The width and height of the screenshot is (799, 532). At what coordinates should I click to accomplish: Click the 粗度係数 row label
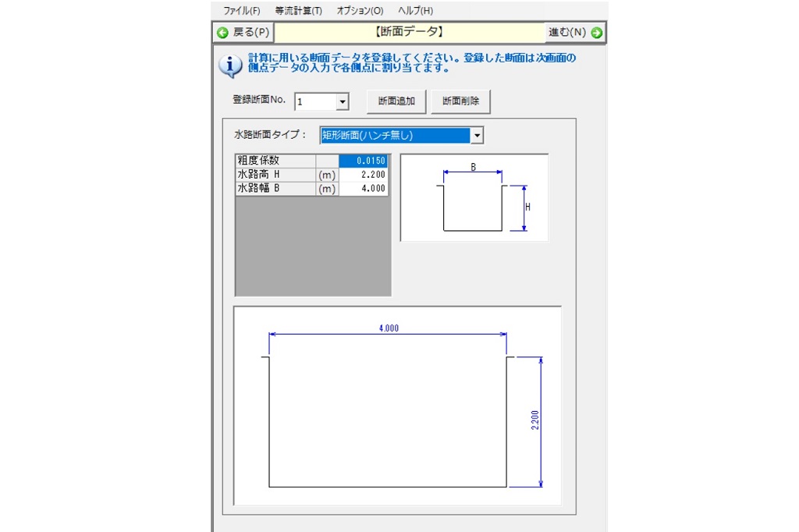(x=275, y=161)
